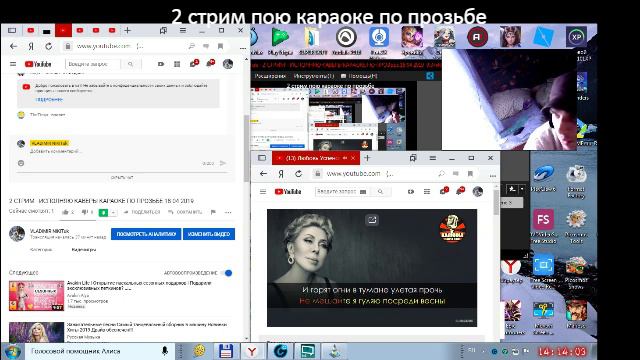640x360 pixels.
Task: Open webcam app desktop icon
Action: click(379, 41)
